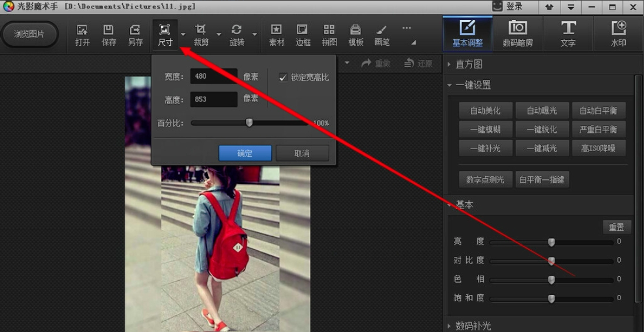Select the 旋转 (Rotate) tool icon
The height and width of the screenshot is (332, 644).
(237, 35)
